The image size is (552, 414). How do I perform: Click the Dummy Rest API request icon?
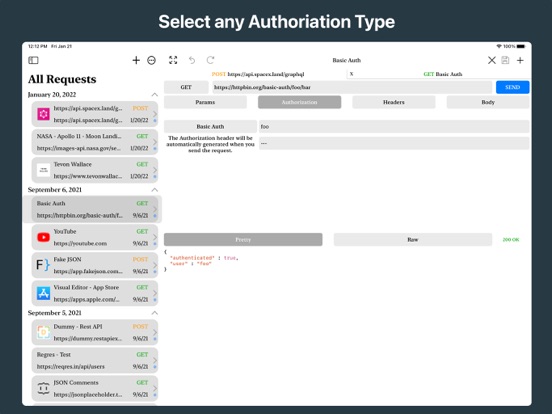(x=43, y=332)
